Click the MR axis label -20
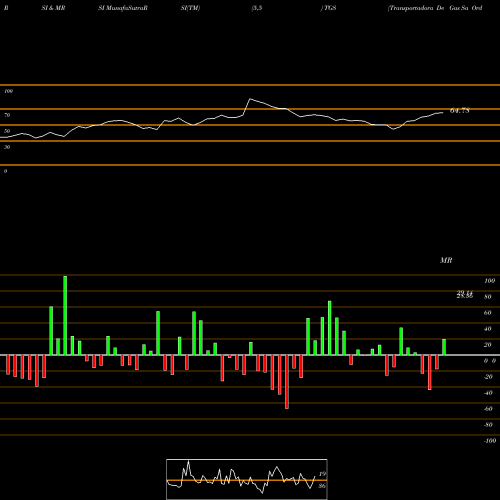Image resolution: width=500 pixels, height=500 pixels. pyautogui.click(x=488, y=377)
